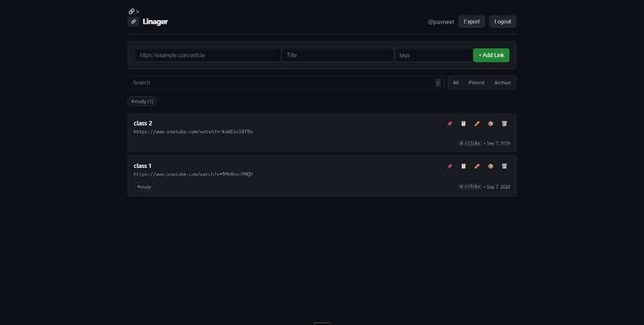644x325 pixels.
Task: Edit the class 2 link
Action: (x=477, y=123)
